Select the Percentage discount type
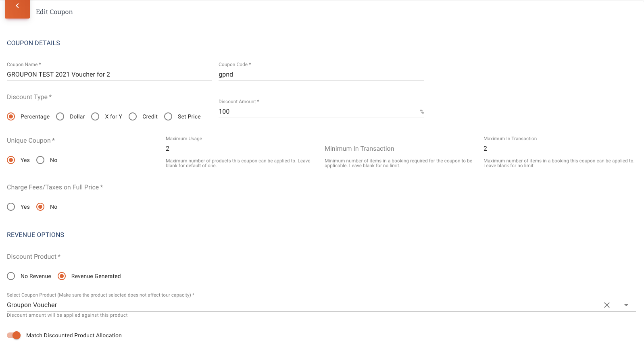Image resolution: width=644 pixels, height=351 pixels. 11,116
